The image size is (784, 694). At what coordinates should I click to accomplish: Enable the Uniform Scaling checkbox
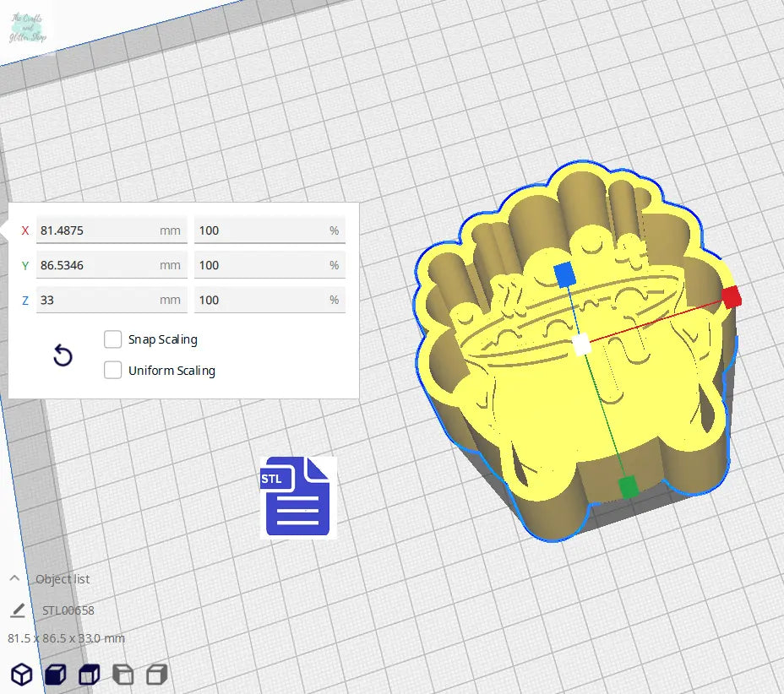pos(113,371)
